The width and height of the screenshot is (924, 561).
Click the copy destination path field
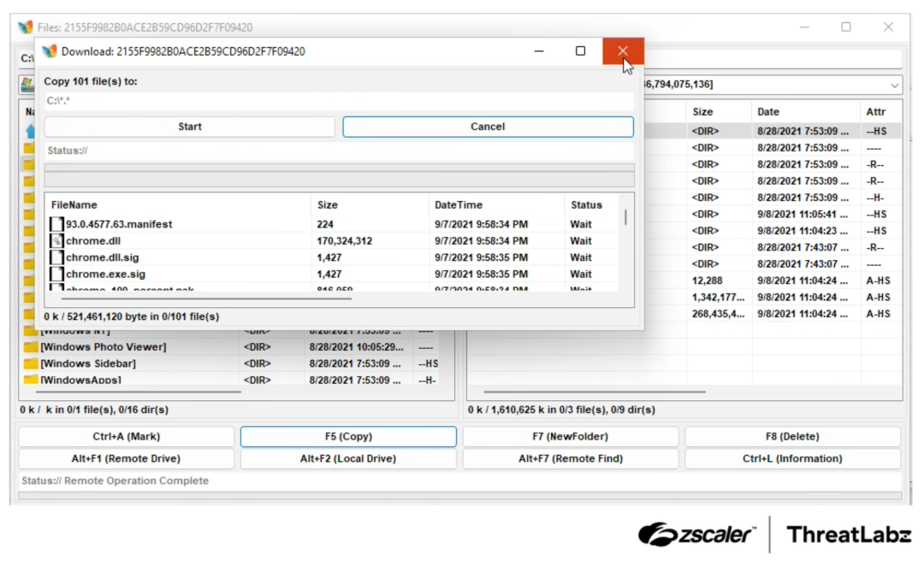pos(339,101)
